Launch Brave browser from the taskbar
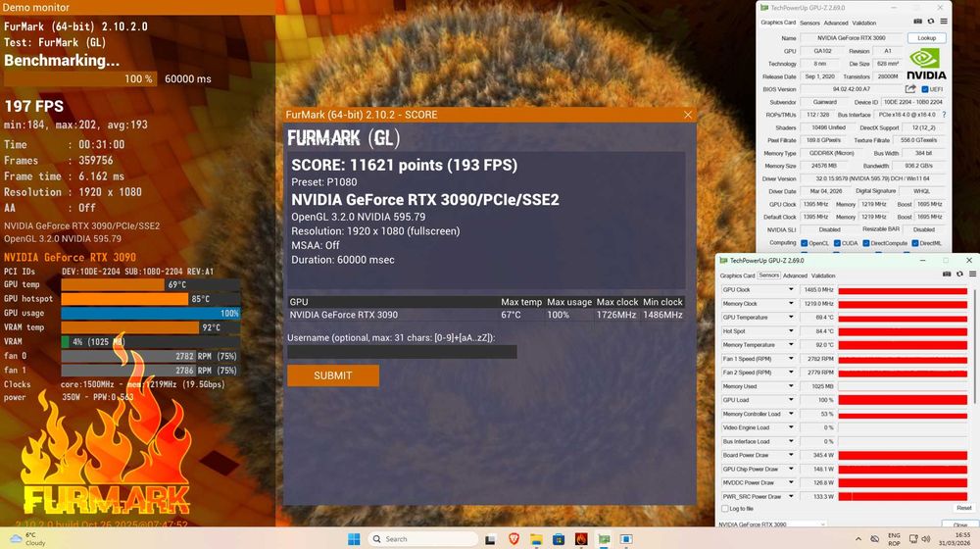 pos(514,538)
